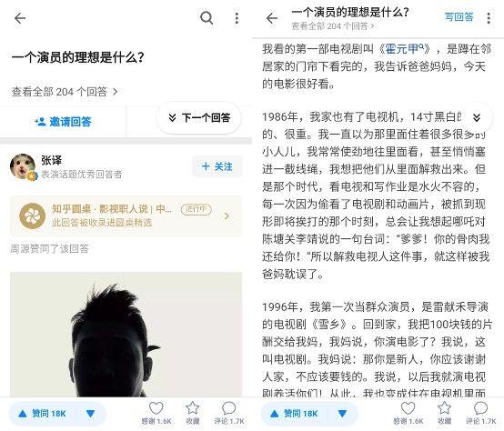Follow 张译 with the 关注 button
The height and width of the screenshot is (431, 504).
pos(217,166)
